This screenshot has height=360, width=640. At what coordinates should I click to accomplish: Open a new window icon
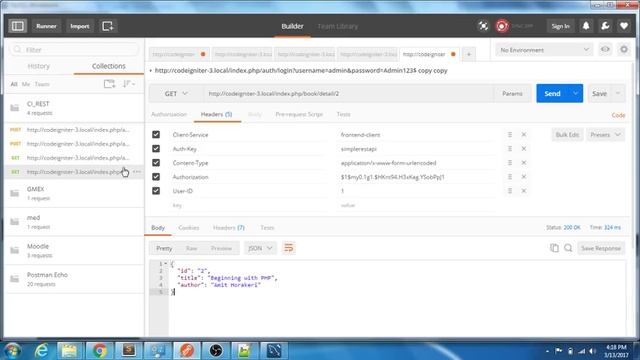(x=108, y=26)
